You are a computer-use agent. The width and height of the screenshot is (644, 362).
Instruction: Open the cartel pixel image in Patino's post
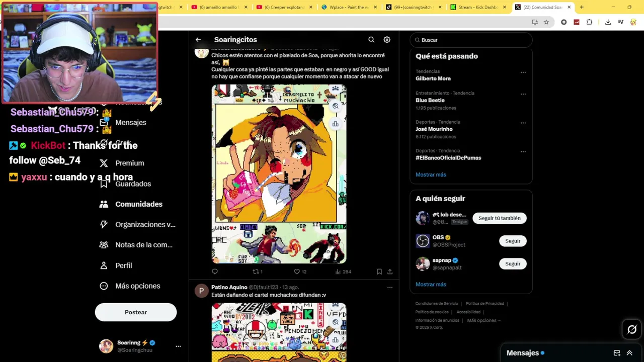click(279, 332)
